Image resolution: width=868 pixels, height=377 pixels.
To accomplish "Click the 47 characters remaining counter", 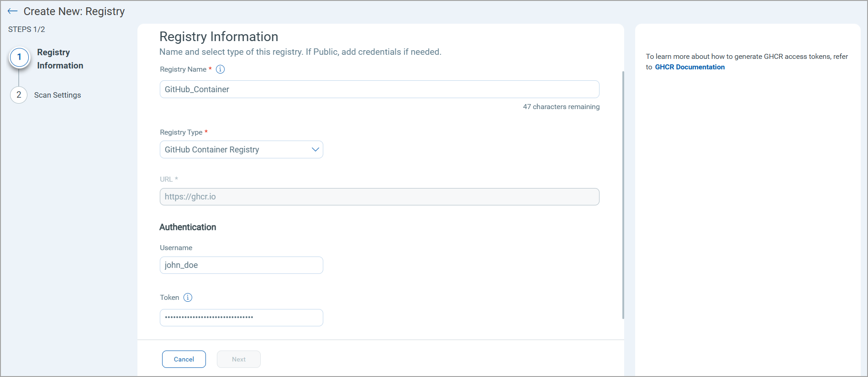I will click(561, 107).
